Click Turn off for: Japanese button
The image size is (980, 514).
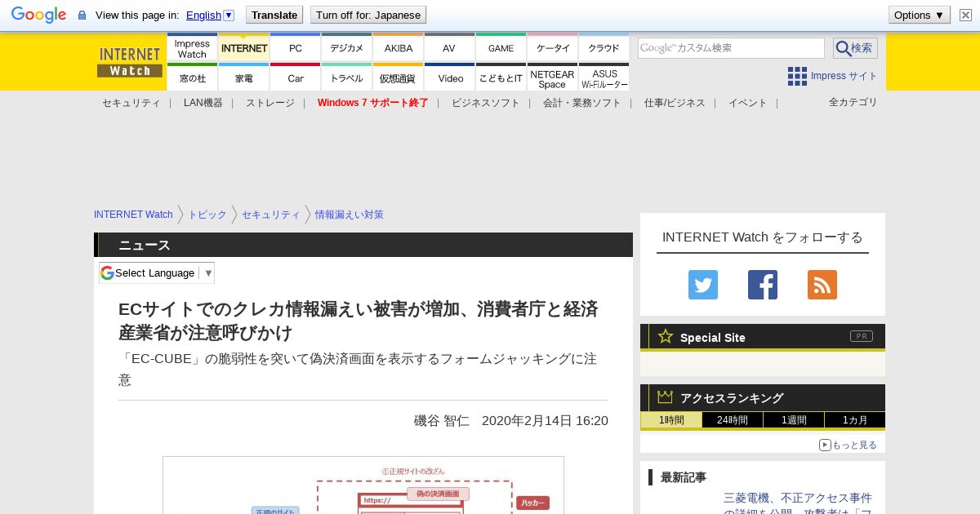368,15
